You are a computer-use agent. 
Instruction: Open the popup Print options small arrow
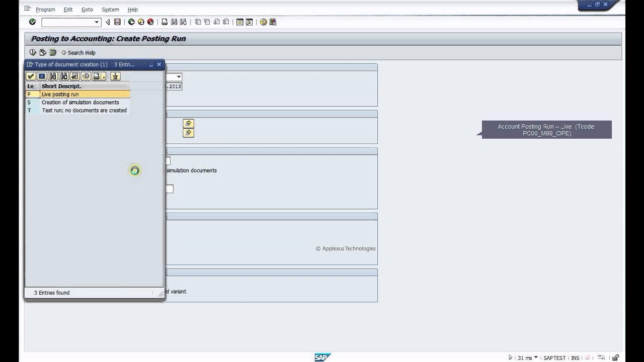104,76
